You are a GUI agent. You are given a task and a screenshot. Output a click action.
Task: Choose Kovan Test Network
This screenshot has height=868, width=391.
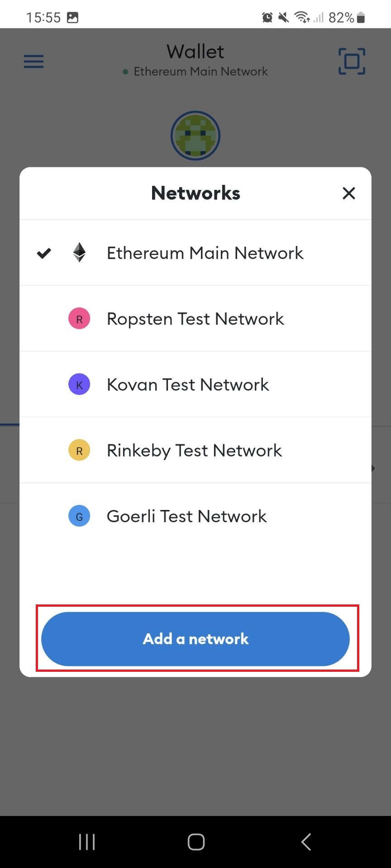click(188, 385)
